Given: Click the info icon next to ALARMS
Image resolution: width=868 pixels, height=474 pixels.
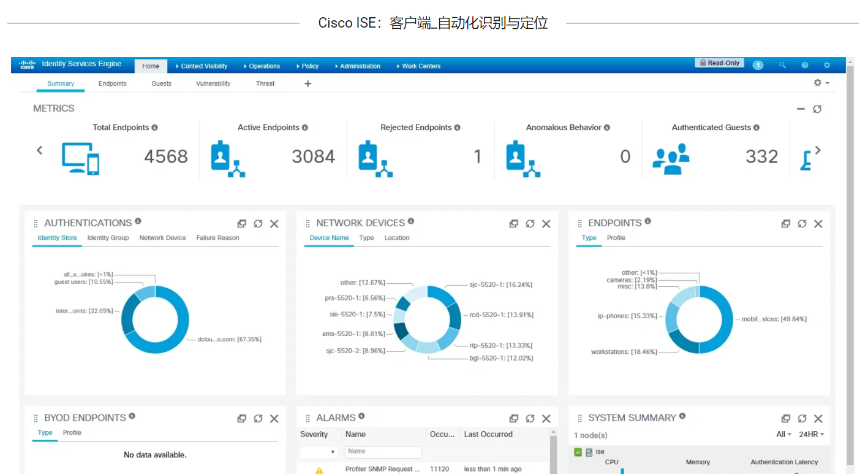Looking at the screenshot, I should pos(361,416).
